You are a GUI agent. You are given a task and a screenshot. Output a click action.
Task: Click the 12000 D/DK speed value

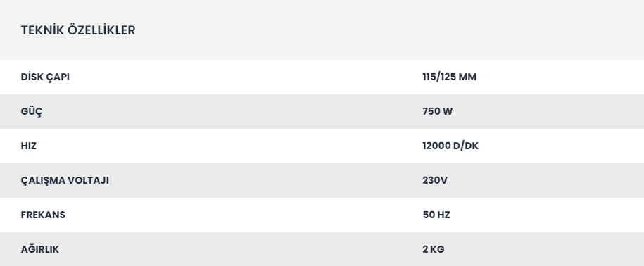[x=450, y=146]
